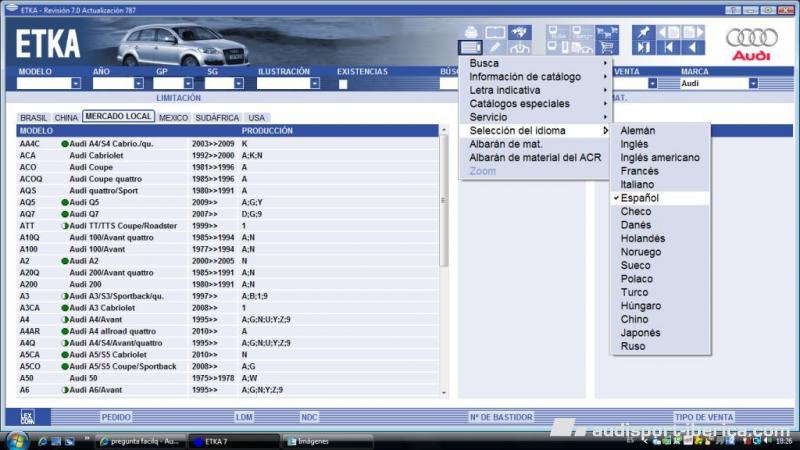Click the Nº DE BASTIDOR label

(501, 417)
